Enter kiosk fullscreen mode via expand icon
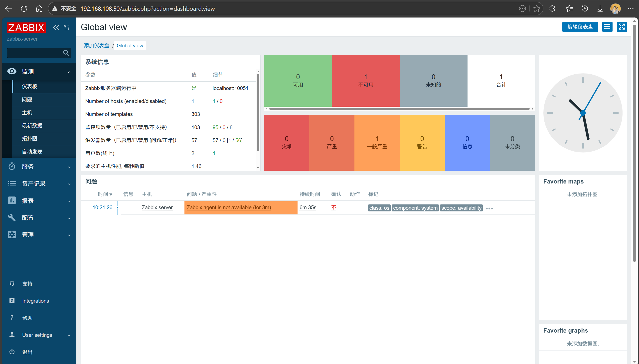Image resolution: width=639 pixels, height=364 pixels. point(622,27)
